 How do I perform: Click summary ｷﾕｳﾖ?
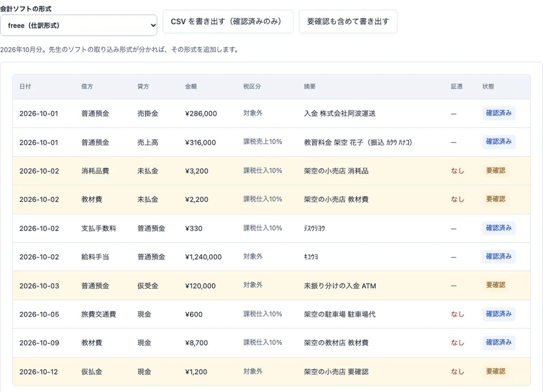(x=311, y=257)
